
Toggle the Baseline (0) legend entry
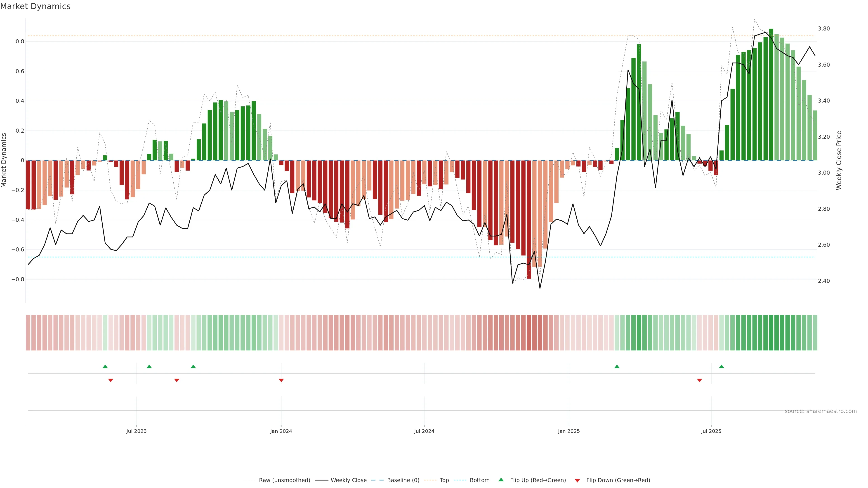click(403, 480)
